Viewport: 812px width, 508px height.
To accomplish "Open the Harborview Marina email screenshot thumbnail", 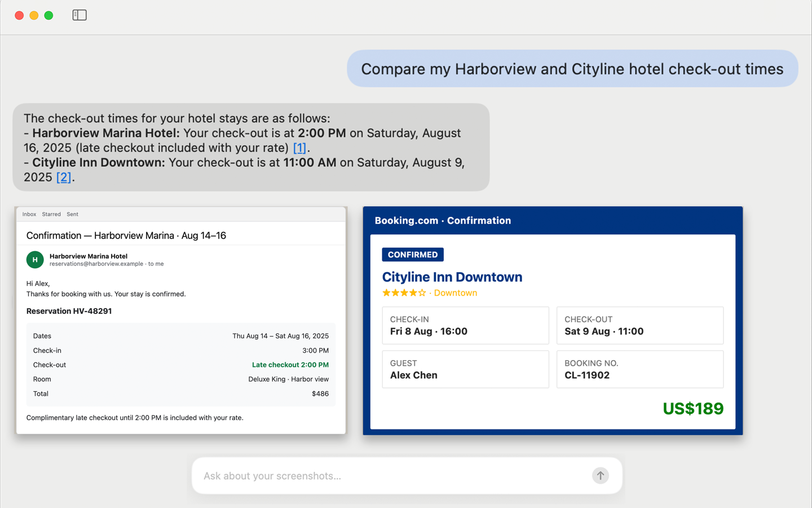I will [x=181, y=321].
